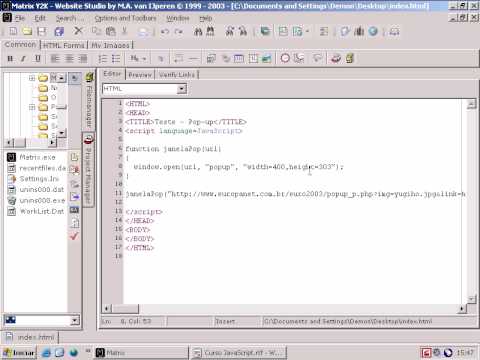Click the New document icon in the toolbar
The height and width of the screenshot is (360, 480).
(x=13, y=31)
